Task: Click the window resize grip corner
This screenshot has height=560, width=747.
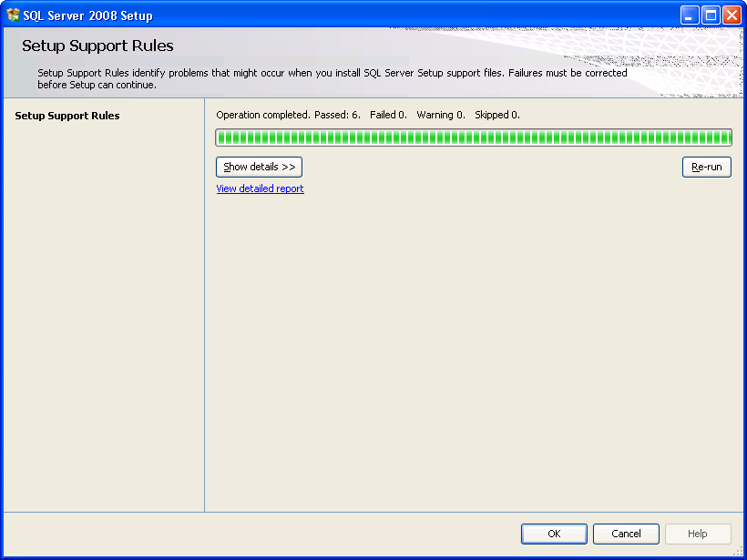Action: point(739,552)
